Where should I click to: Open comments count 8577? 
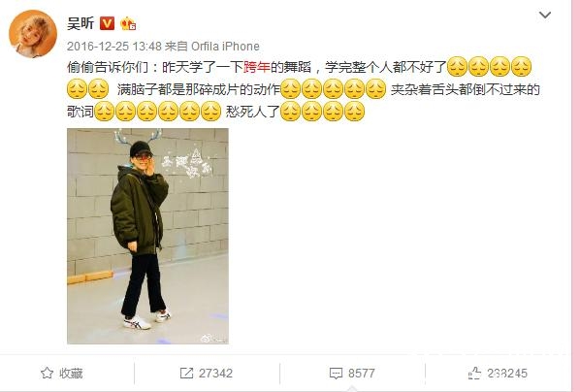(362, 374)
